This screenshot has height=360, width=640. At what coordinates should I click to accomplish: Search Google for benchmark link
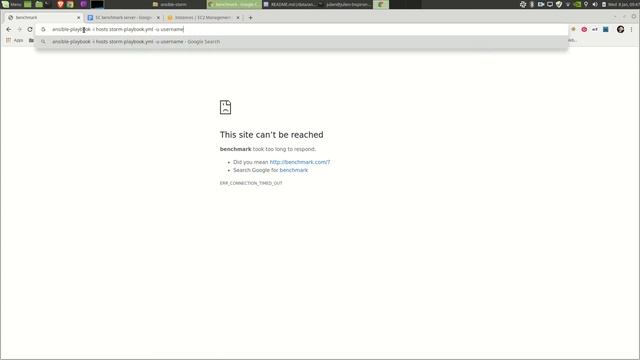point(293,170)
